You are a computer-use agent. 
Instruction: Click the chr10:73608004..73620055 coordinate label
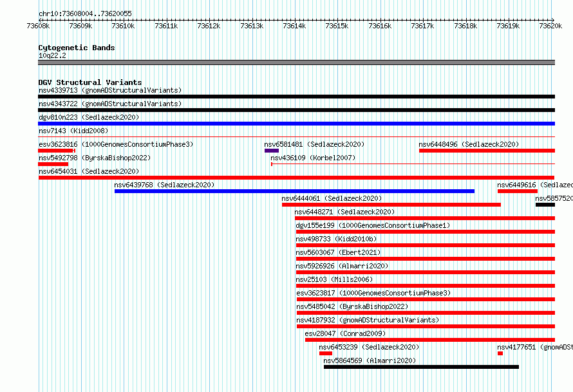click(x=85, y=14)
